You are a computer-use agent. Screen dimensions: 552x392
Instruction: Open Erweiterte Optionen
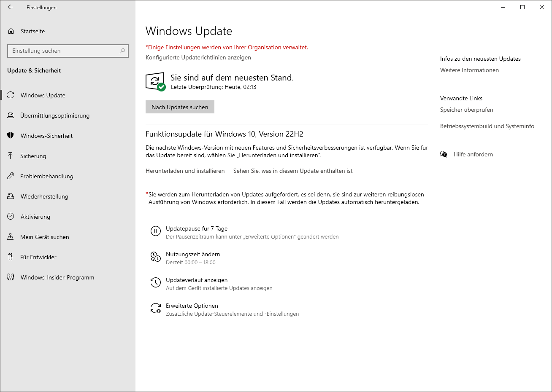coord(192,306)
